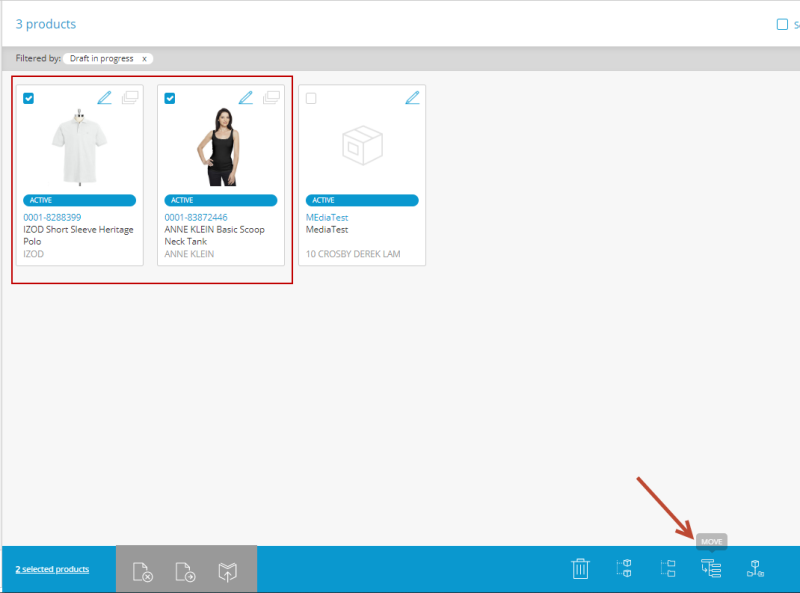
Task: Open variants stack icon on ANNE KLEIN card
Action: pyautogui.click(x=271, y=98)
